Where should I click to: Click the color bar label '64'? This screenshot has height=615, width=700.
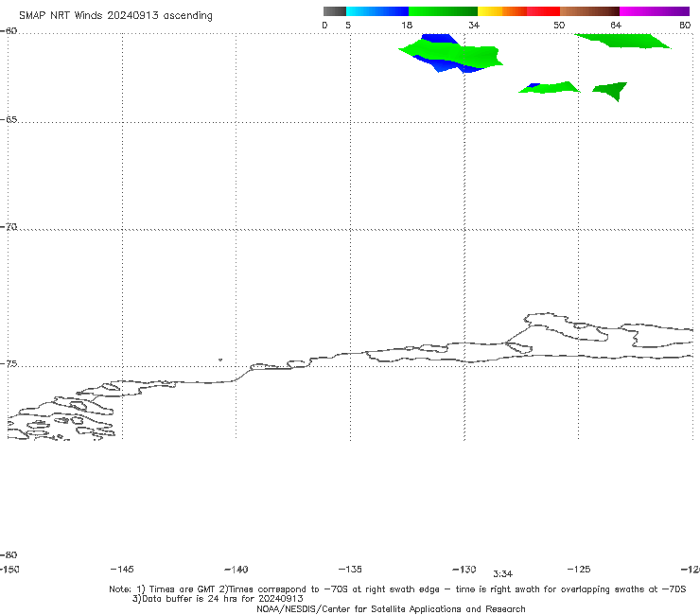tap(616, 25)
